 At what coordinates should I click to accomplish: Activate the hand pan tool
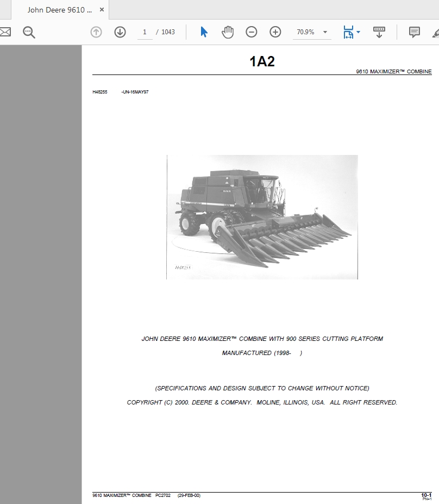pyautogui.click(x=228, y=32)
